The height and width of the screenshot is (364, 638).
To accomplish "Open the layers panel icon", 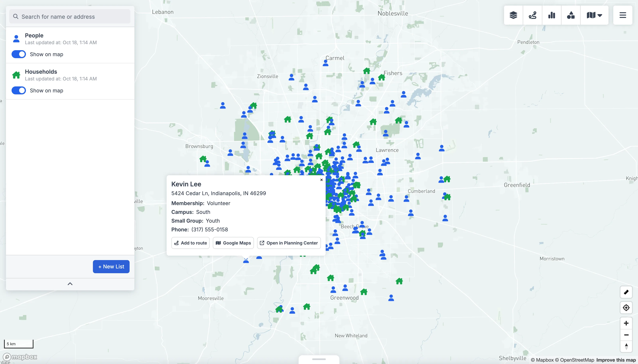I will pyautogui.click(x=513, y=15).
